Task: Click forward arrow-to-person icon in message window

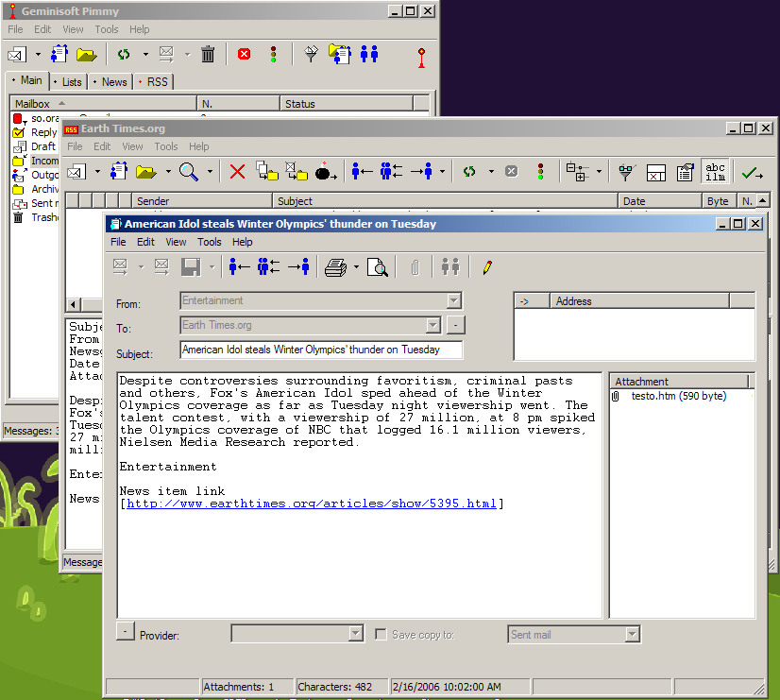Action: [299, 267]
